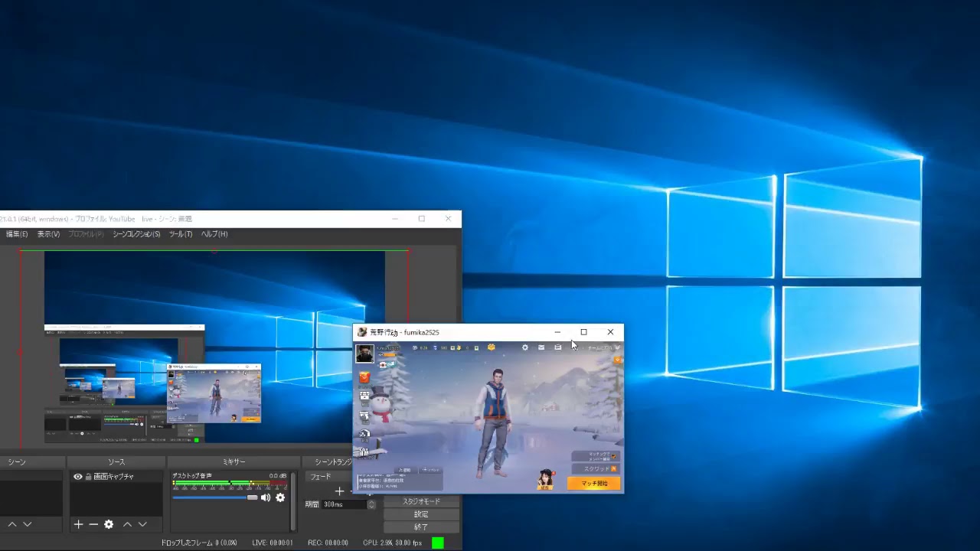Screen dimensions: 980x551
Task: Click the 荒野行動 window title bar icon
Action: coord(362,332)
